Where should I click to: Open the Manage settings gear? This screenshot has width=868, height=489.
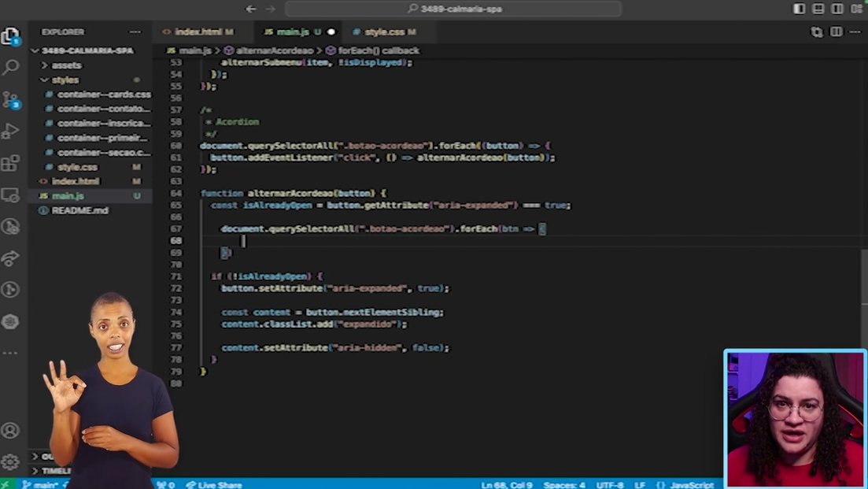11,462
